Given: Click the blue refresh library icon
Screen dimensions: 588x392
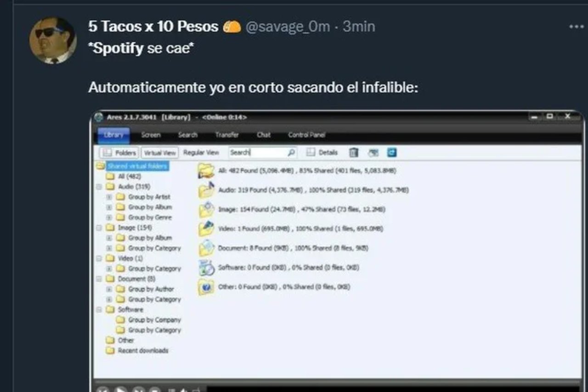Looking at the screenshot, I should click(x=392, y=152).
